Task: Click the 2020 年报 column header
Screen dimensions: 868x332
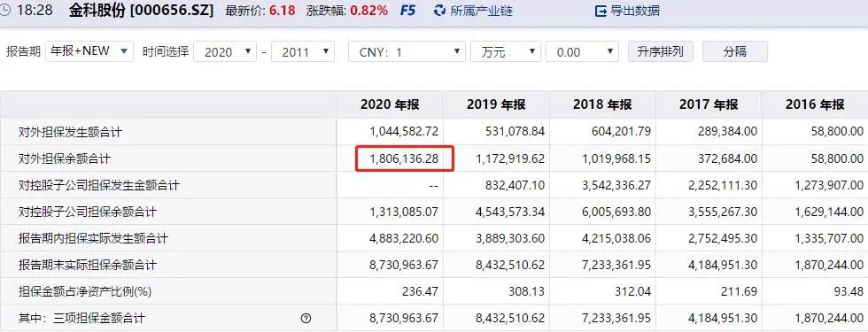Action: click(390, 104)
